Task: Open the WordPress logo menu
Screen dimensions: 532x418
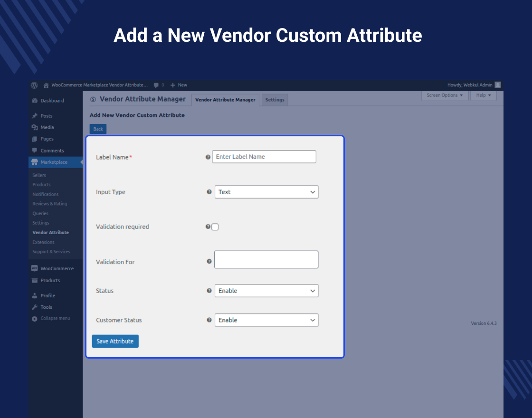Action: 34,85
